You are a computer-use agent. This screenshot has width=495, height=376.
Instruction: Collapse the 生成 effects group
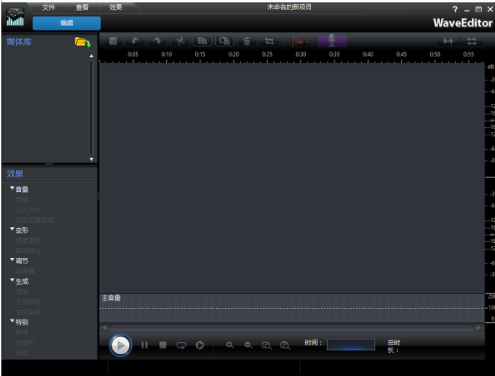12,280
